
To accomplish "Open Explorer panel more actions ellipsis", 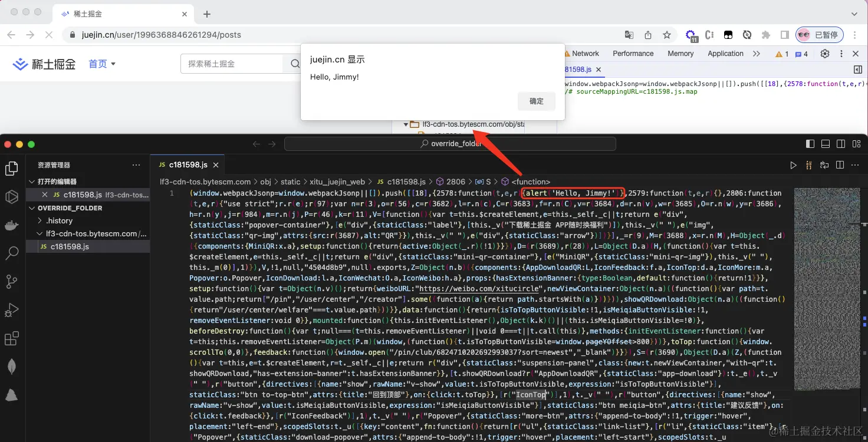I will click(x=136, y=165).
